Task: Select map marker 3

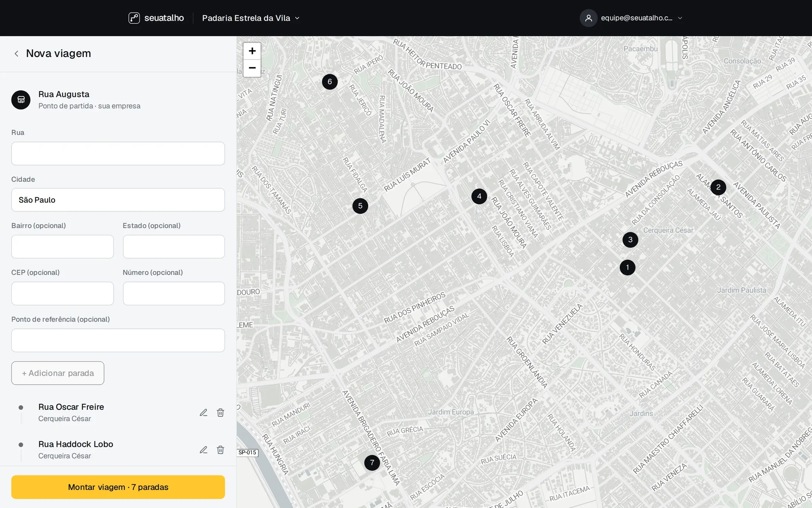Action: (630, 240)
